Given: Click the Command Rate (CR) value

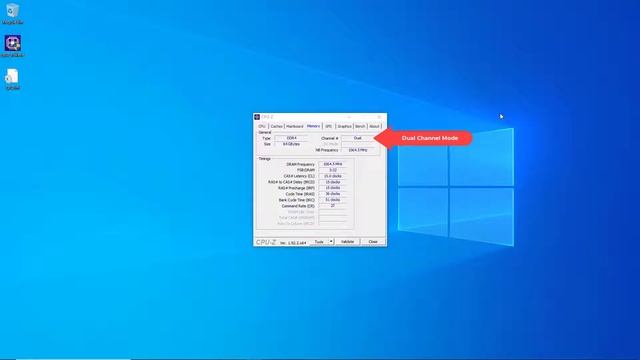Looking at the screenshot, I should 333,206.
